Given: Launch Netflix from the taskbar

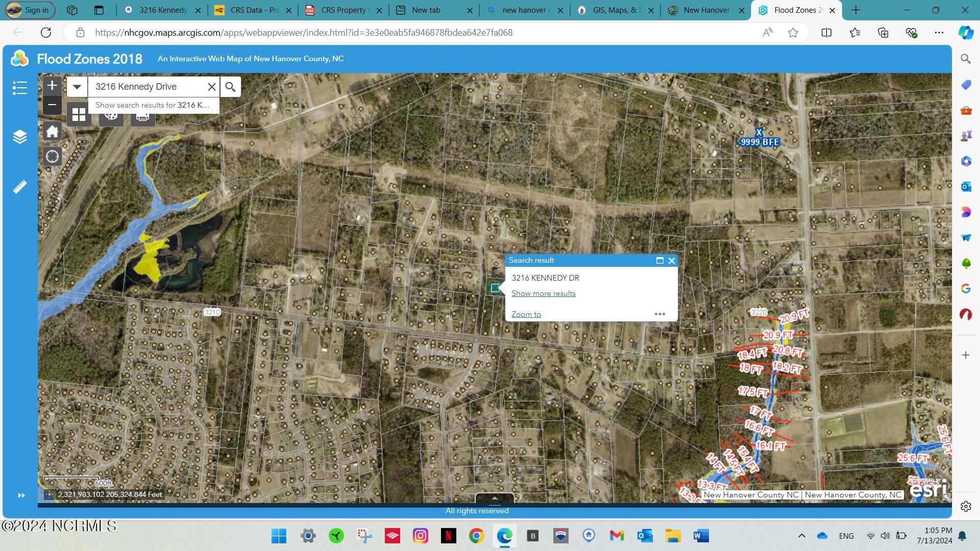Looking at the screenshot, I should coord(448,536).
